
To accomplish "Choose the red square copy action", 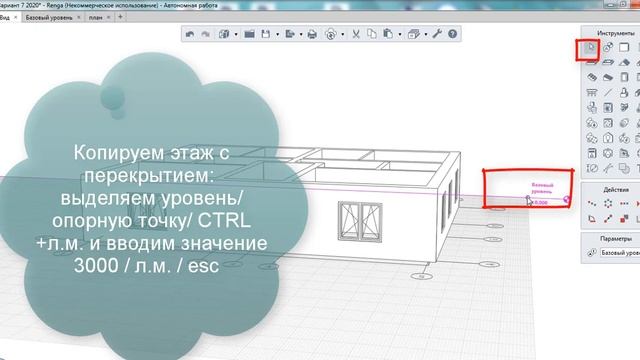I will 624,219.
